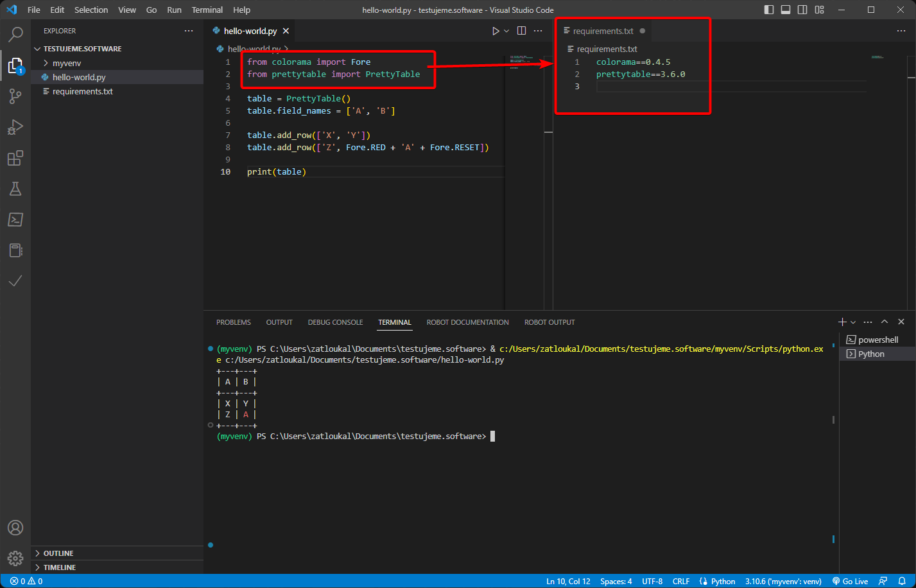Open the Source Control view
Viewport: 916px width, 588px height.
pos(15,96)
